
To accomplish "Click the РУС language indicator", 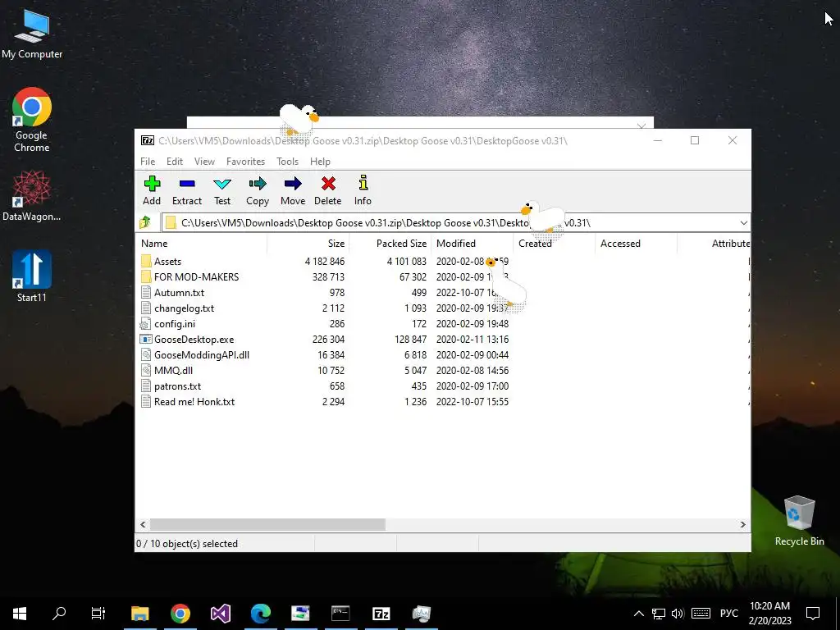I will [728, 614].
